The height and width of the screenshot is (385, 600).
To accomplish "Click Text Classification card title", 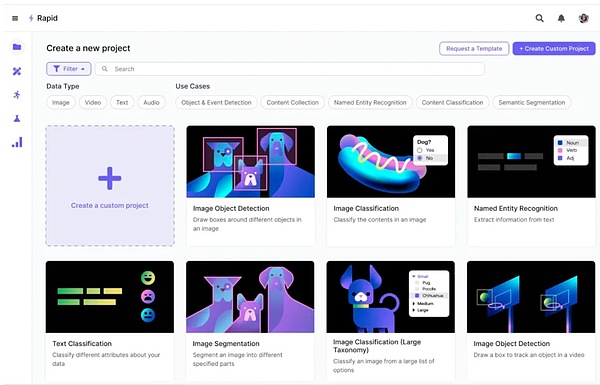I will (x=82, y=344).
